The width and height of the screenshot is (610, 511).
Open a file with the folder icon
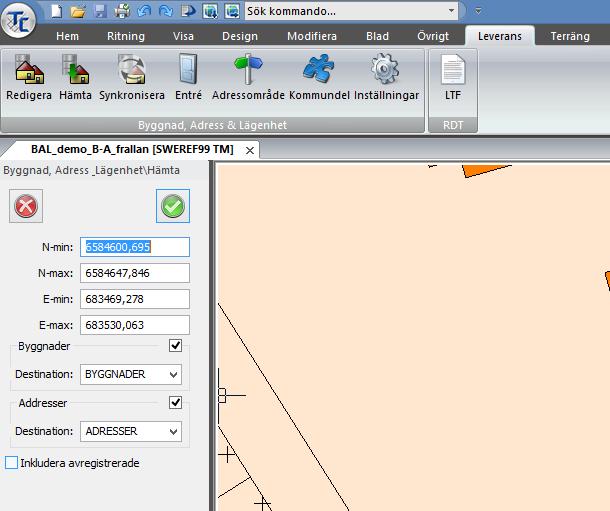coord(78,11)
